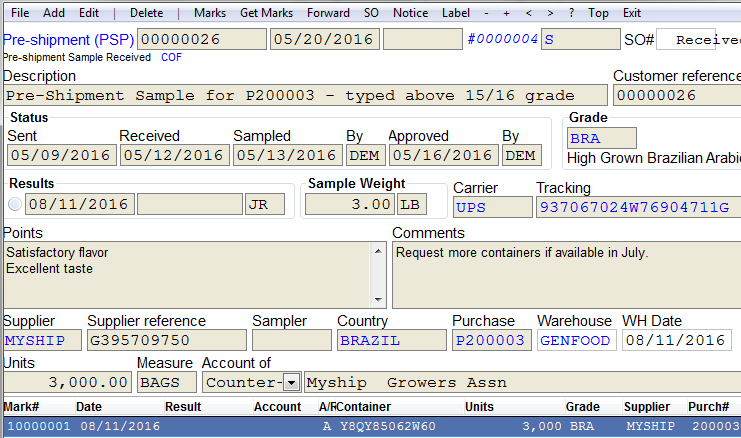Open the File menu
Screen dimensions: 741x438
(20, 13)
